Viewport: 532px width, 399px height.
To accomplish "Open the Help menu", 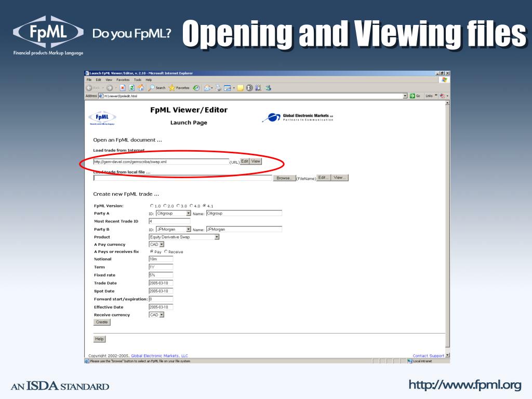I will coord(149,79).
